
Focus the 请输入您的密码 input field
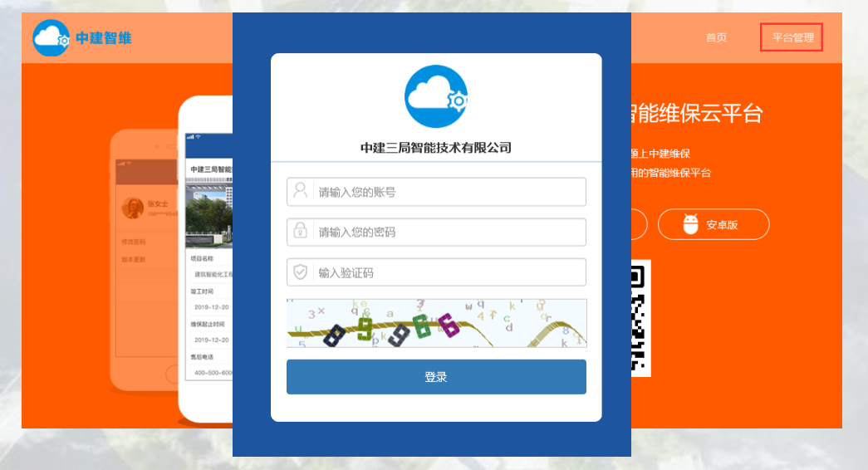pyautogui.click(x=449, y=232)
